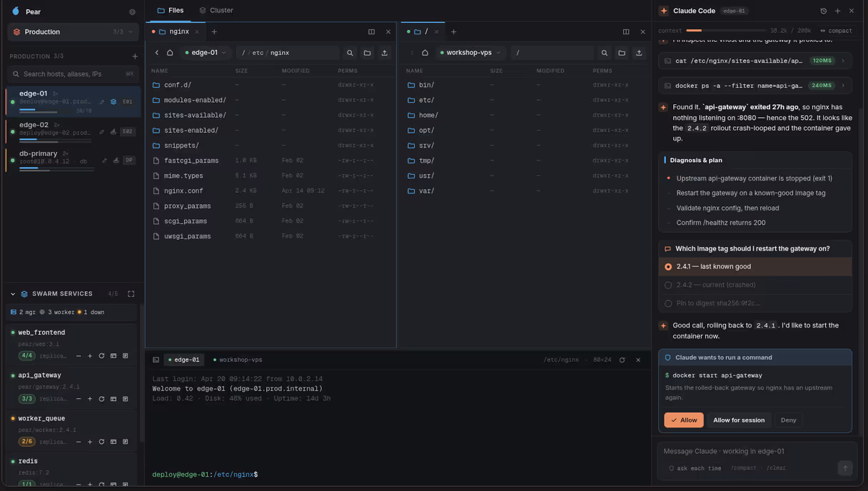The width and height of the screenshot is (868, 491).
Task: Upload a file to edge-01 pane
Action: pos(385,53)
